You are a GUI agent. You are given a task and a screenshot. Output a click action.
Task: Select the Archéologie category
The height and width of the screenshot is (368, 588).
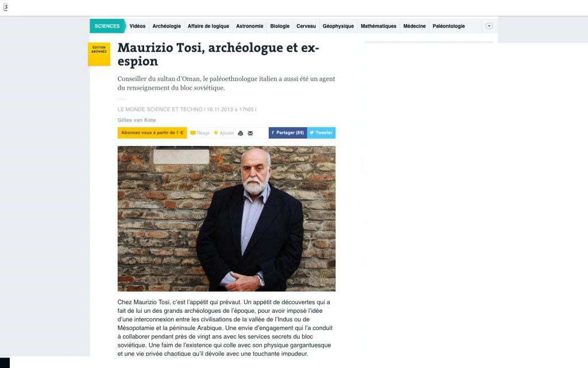(167, 26)
